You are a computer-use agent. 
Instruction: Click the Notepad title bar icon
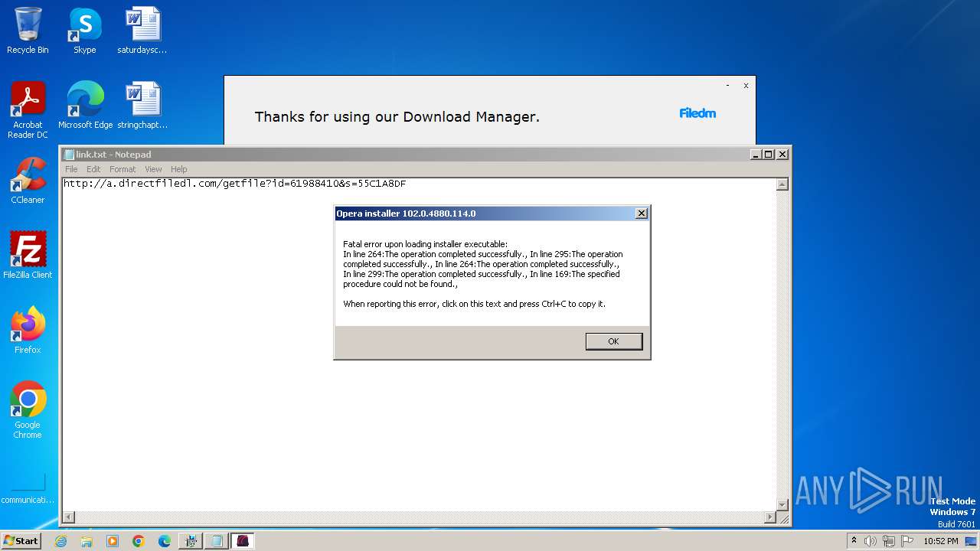coord(69,155)
